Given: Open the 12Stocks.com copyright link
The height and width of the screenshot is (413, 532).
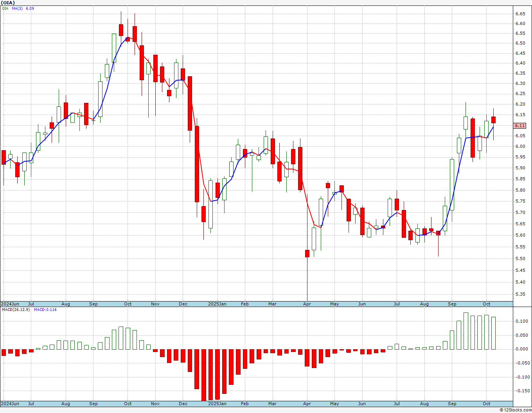Looking at the screenshot, I should 516,410.
